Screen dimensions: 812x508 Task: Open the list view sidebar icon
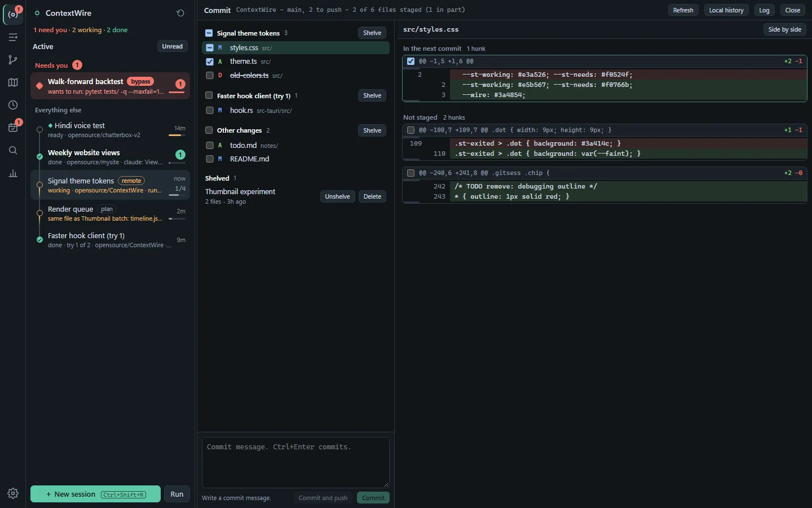tap(13, 37)
